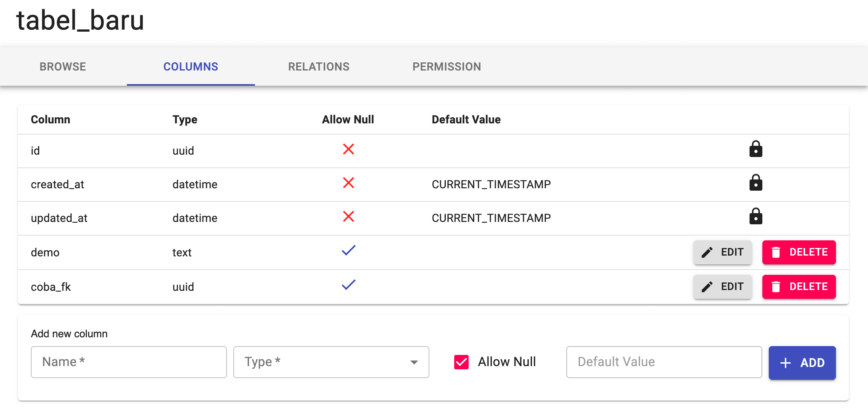Click the lock icon in the id row
Viewport: 868px width, 419px height.
(756, 149)
